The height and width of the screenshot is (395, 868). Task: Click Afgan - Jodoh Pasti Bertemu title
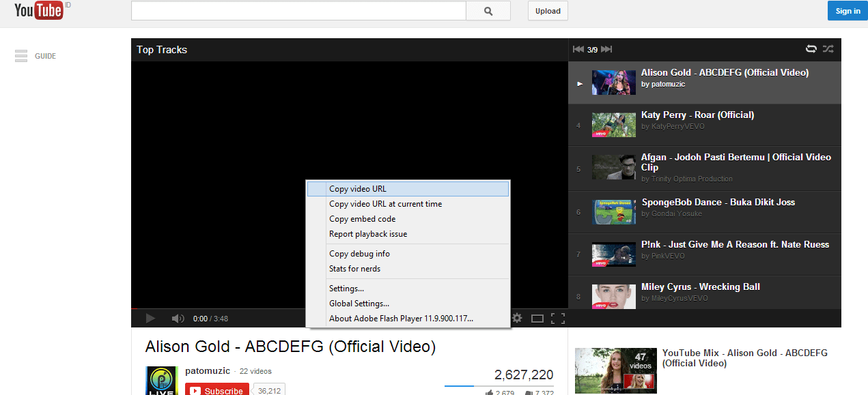click(736, 162)
